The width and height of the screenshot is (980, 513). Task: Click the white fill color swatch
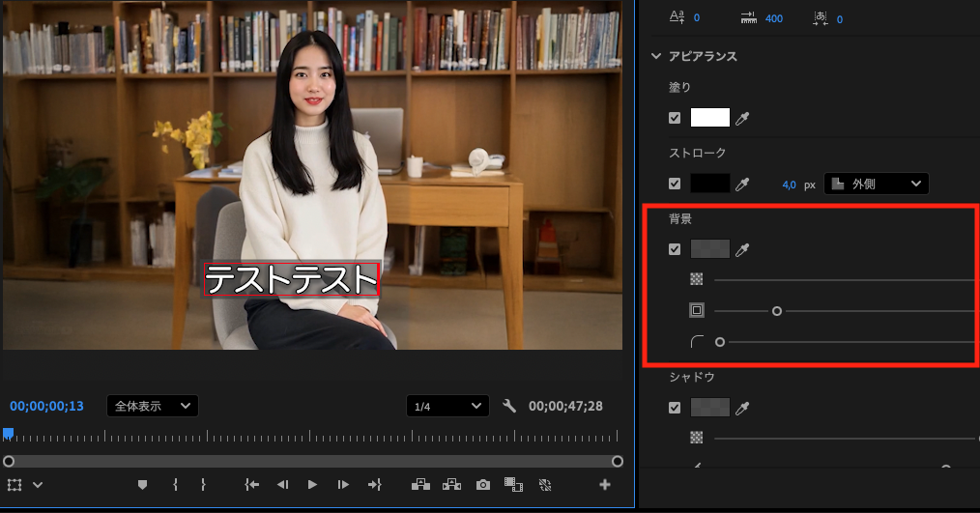709,118
